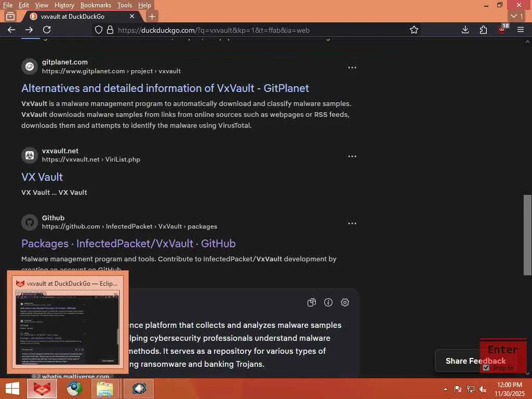Open the uBlock Origin extension badge
This screenshot has height=399, width=532.
pos(502,29)
